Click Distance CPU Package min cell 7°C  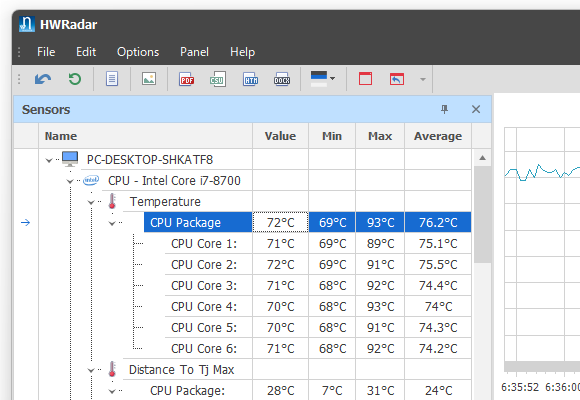coord(332,390)
